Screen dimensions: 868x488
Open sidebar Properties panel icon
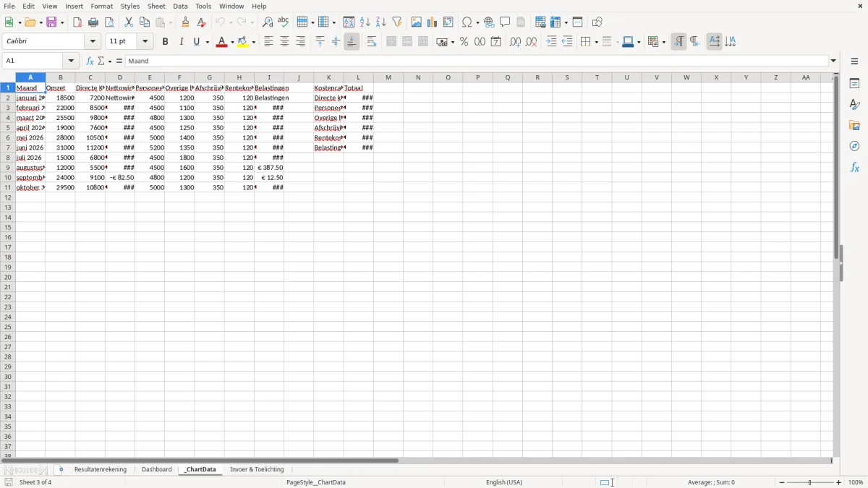(x=854, y=83)
